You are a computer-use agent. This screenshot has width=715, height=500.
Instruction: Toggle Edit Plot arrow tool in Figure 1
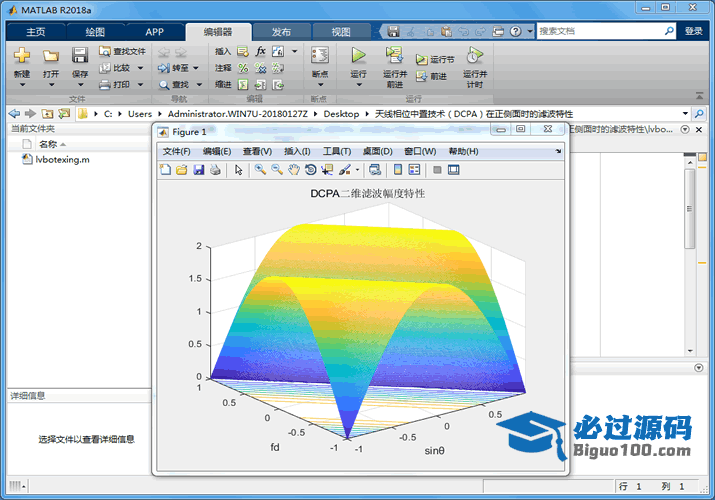pyautogui.click(x=238, y=170)
